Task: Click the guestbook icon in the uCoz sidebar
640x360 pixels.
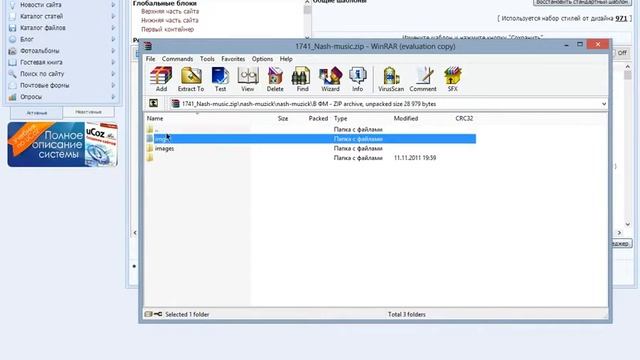Action: tap(13, 62)
